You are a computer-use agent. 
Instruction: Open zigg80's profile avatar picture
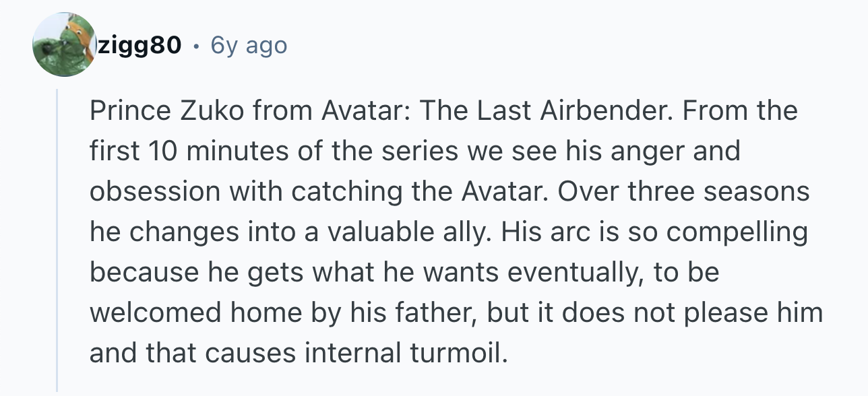pyautogui.click(x=65, y=44)
